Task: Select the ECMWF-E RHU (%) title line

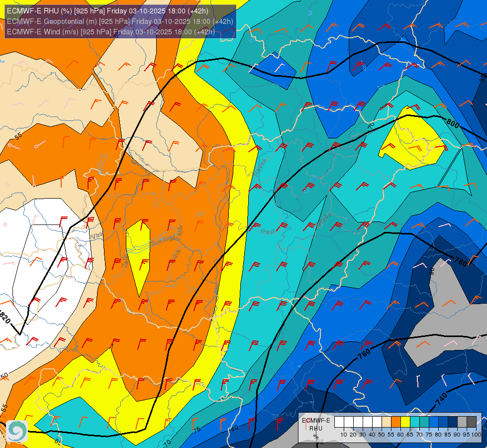Action: 107,11
